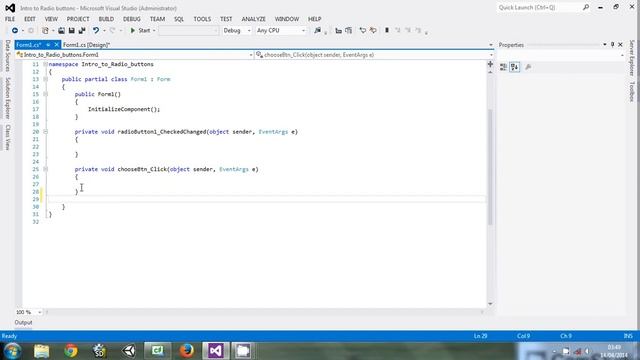
Task: Click the Property Pages wrench icon
Action: tap(528, 67)
